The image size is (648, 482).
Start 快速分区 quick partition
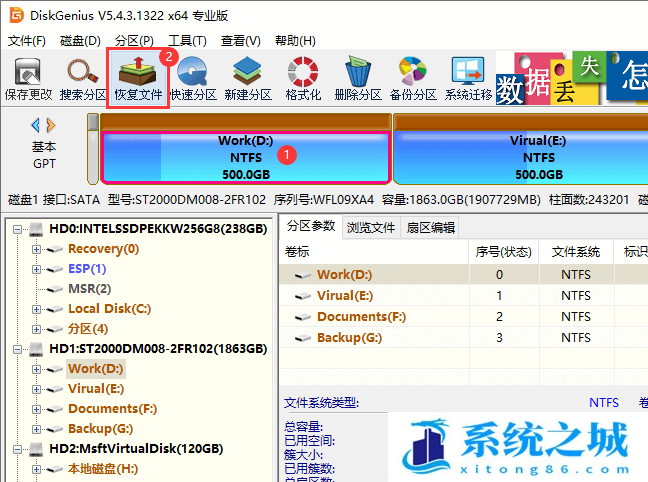193,79
